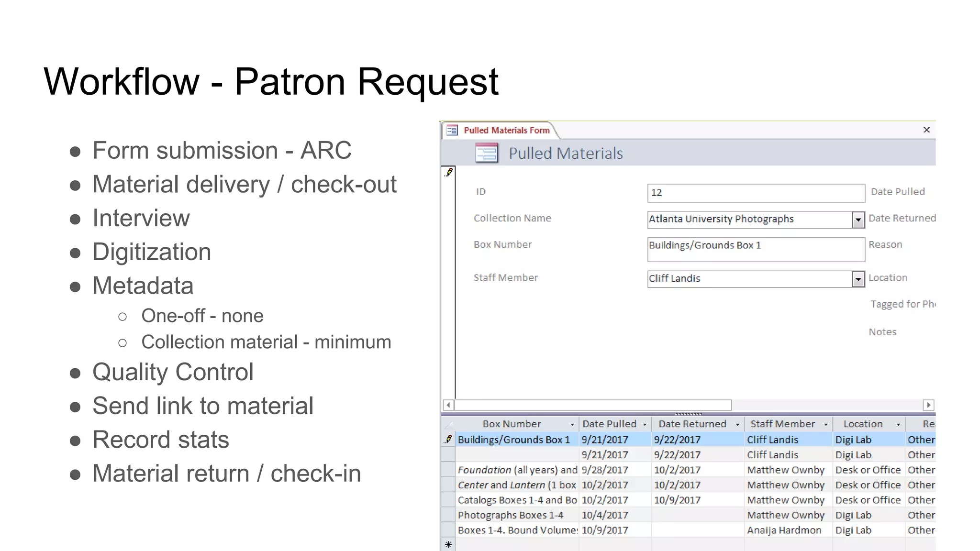980x551 pixels.
Task: Click the Staff Member column header
Action: click(782, 424)
